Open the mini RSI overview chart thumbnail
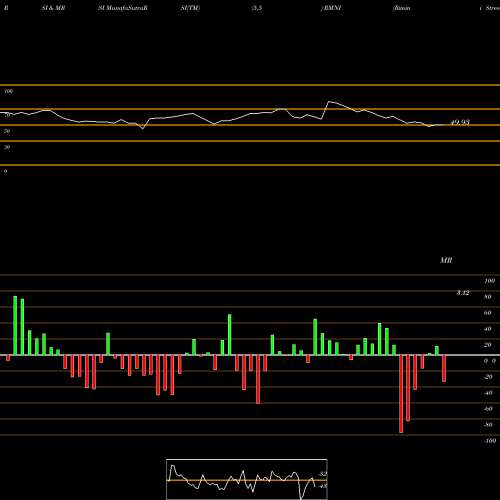The height and width of the screenshot is (500, 500). pos(247,479)
